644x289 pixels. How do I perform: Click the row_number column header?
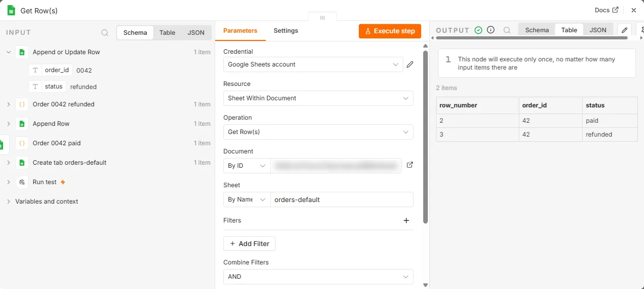pyautogui.click(x=477, y=105)
